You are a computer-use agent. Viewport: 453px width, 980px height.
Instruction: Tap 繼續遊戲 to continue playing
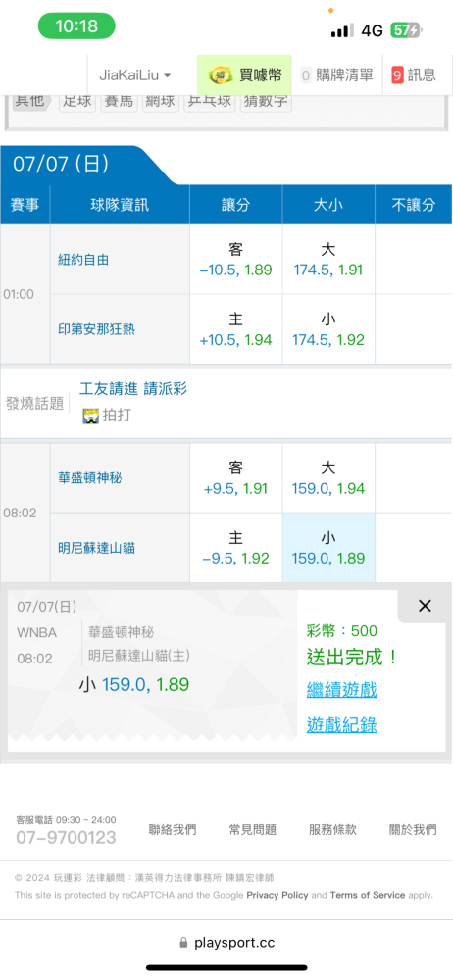tap(341, 690)
